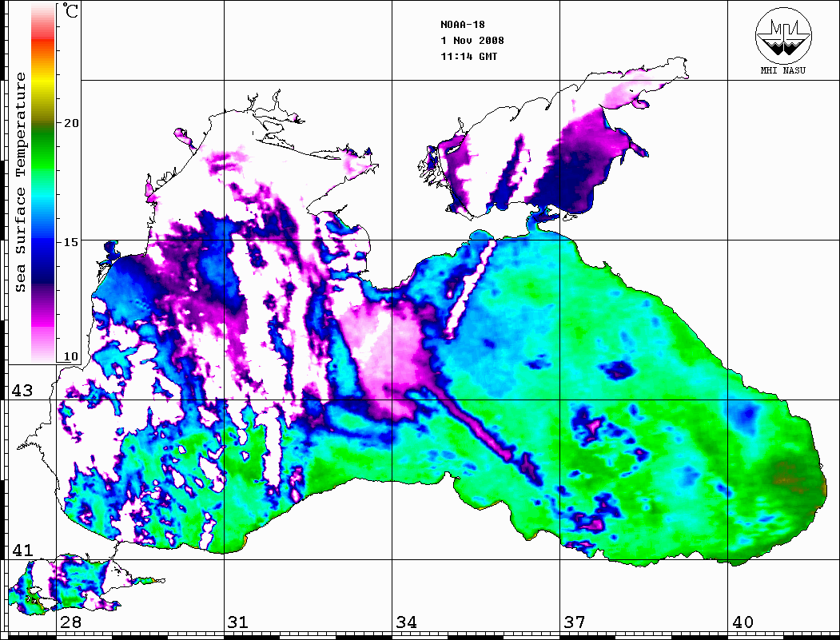Click the longitude label 37
This screenshot has height=640, width=840.
pyautogui.click(x=575, y=622)
